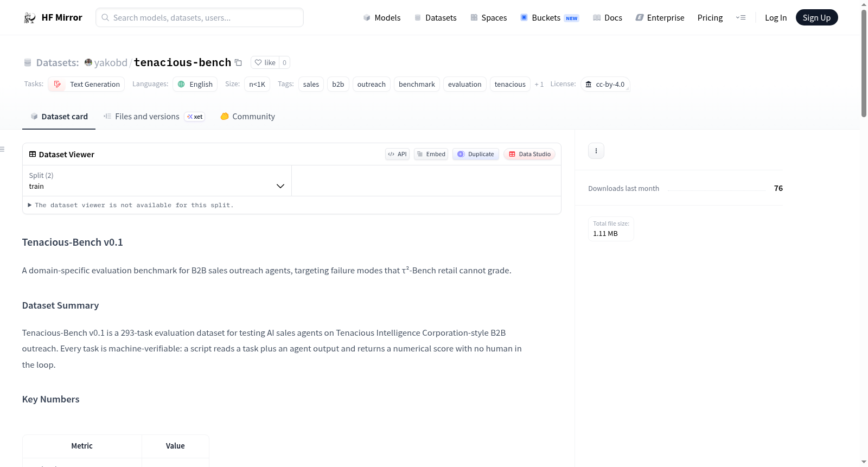Click the b2b tag
The height and width of the screenshot is (467, 868).
point(338,84)
